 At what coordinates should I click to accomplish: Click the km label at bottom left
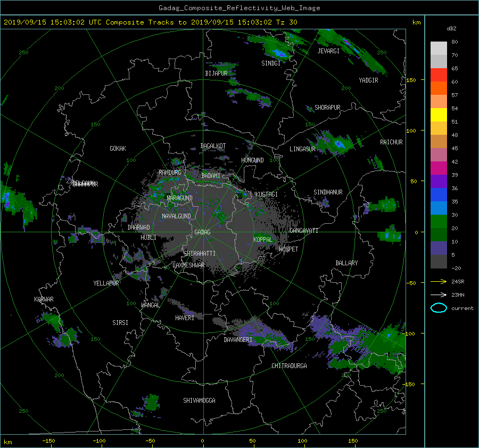coord(7,442)
